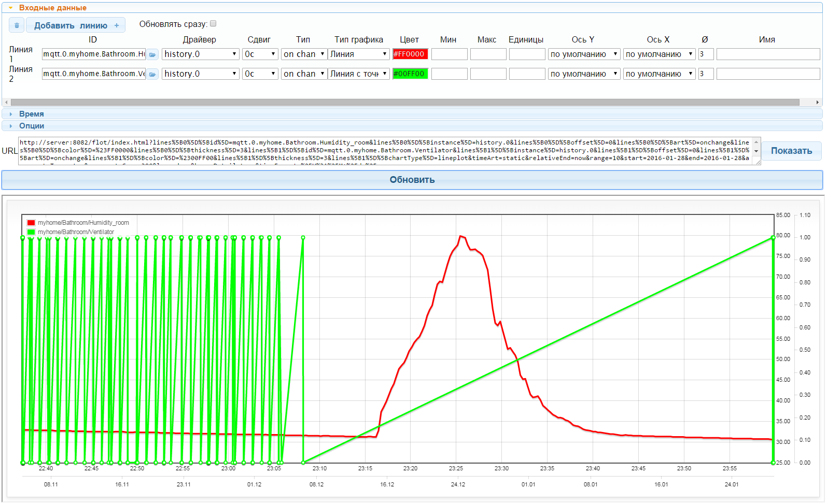Image resolution: width=827 pixels, height=504 pixels.
Task: Click the Линия 1 row label
Action: [x=20, y=54]
